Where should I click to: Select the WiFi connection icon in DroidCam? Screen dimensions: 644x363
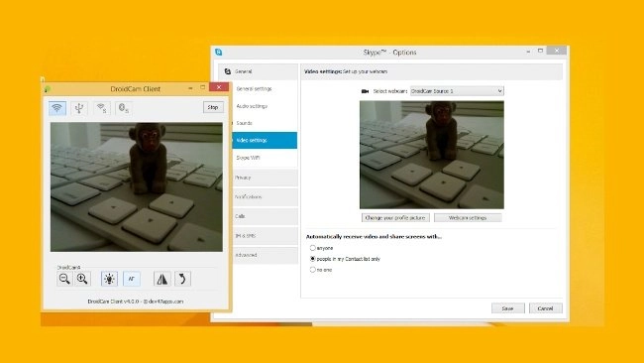click(57, 108)
